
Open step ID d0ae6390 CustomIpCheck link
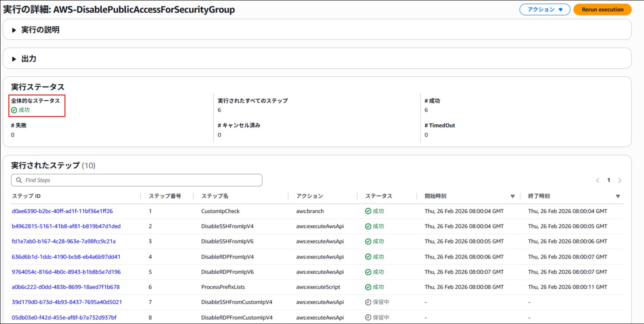coord(62,211)
